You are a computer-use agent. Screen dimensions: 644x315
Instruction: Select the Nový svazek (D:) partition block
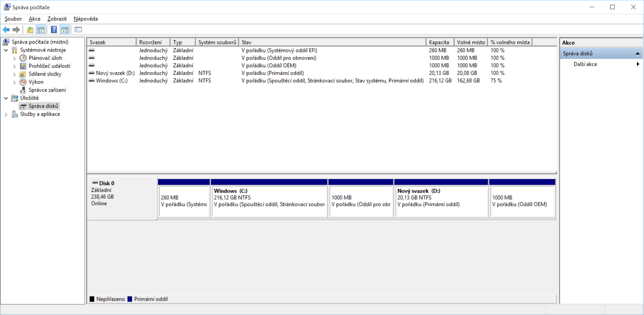441,198
